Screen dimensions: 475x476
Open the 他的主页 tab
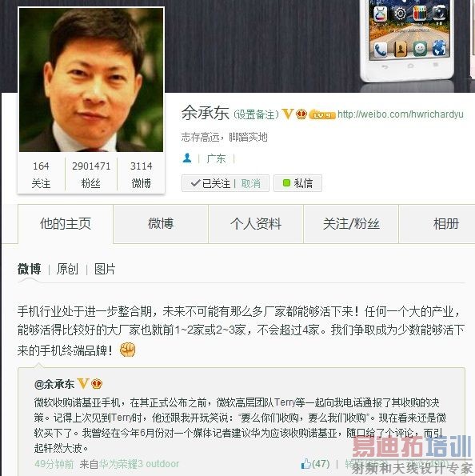(x=66, y=224)
